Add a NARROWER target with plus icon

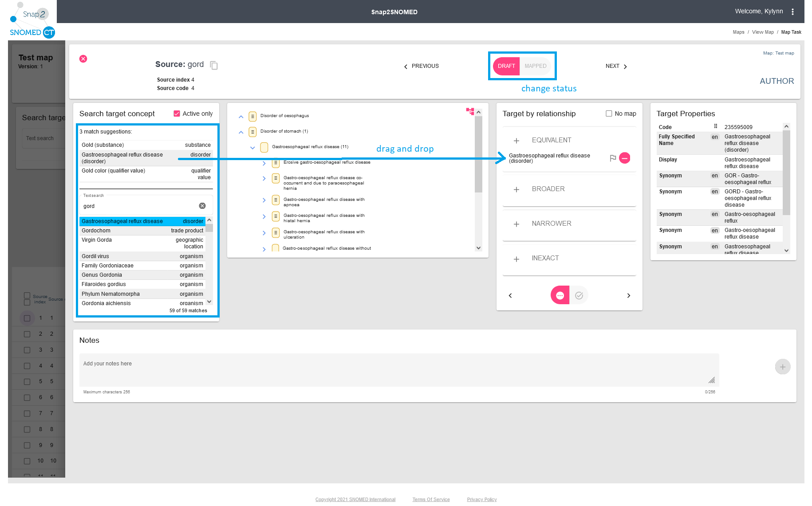pyautogui.click(x=516, y=224)
